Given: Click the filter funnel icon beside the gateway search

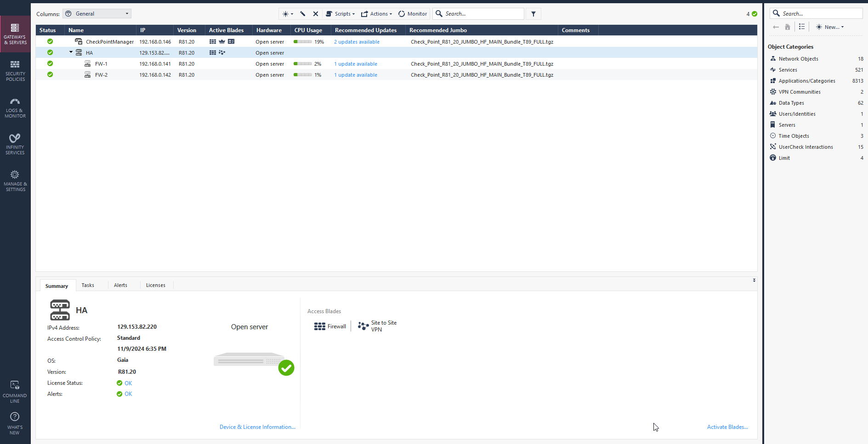Looking at the screenshot, I should click(x=533, y=14).
